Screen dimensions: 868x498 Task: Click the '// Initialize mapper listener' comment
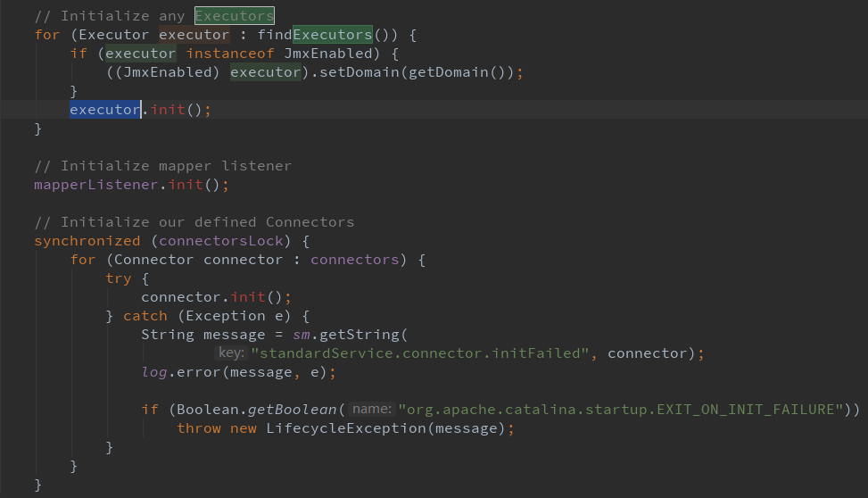[162, 166]
